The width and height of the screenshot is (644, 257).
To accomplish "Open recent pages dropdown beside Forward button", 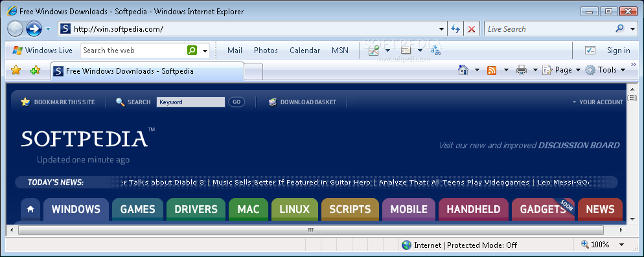I will click(x=48, y=29).
